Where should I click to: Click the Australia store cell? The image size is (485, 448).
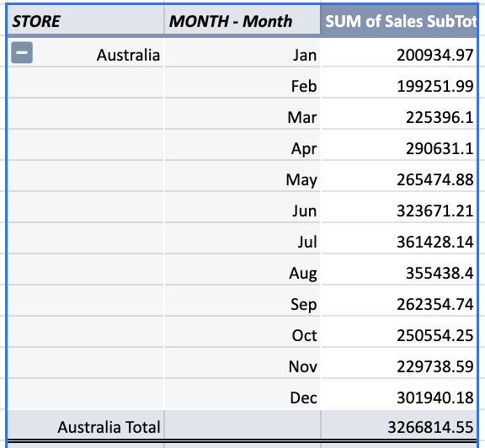click(86, 52)
